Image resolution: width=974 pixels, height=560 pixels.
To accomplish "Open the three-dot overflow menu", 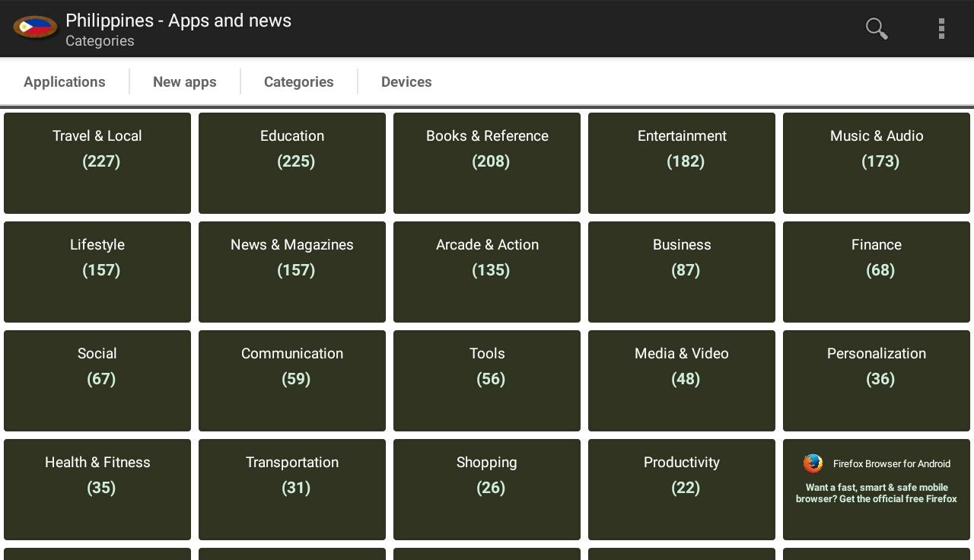I will (x=941, y=29).
